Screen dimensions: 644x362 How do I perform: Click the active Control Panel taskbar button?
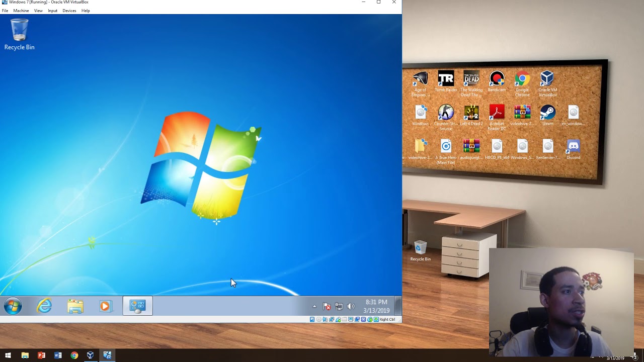(137, 306)
